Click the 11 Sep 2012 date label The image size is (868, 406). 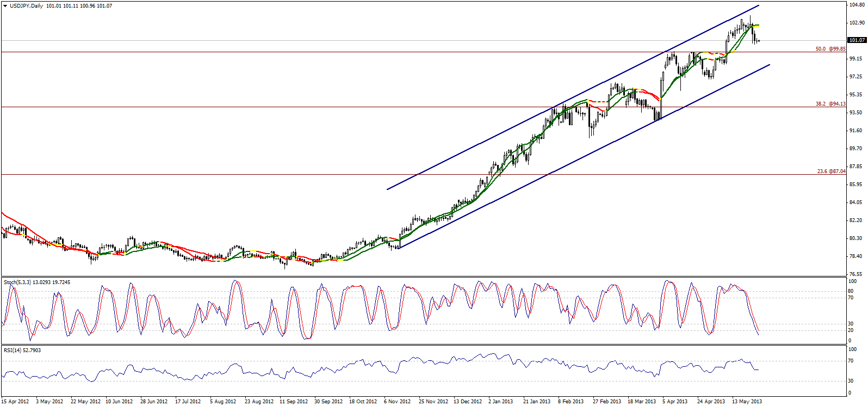294,402
